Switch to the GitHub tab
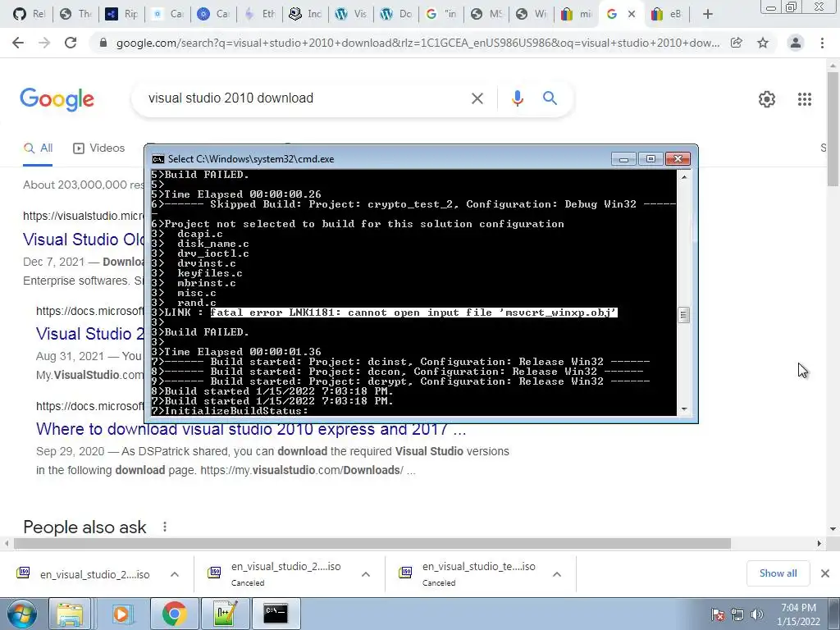The image size is (840, 630). click(x=30, y=15)
